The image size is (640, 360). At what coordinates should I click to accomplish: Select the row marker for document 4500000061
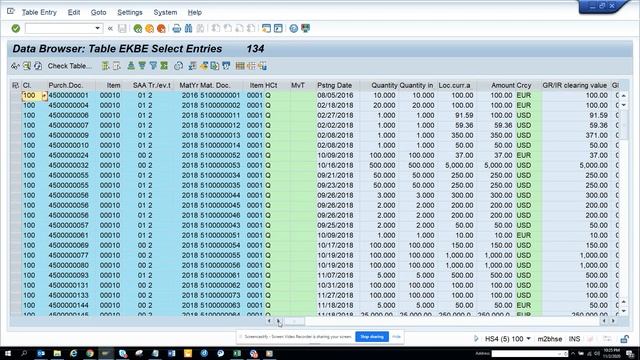[x=16, y=235]
